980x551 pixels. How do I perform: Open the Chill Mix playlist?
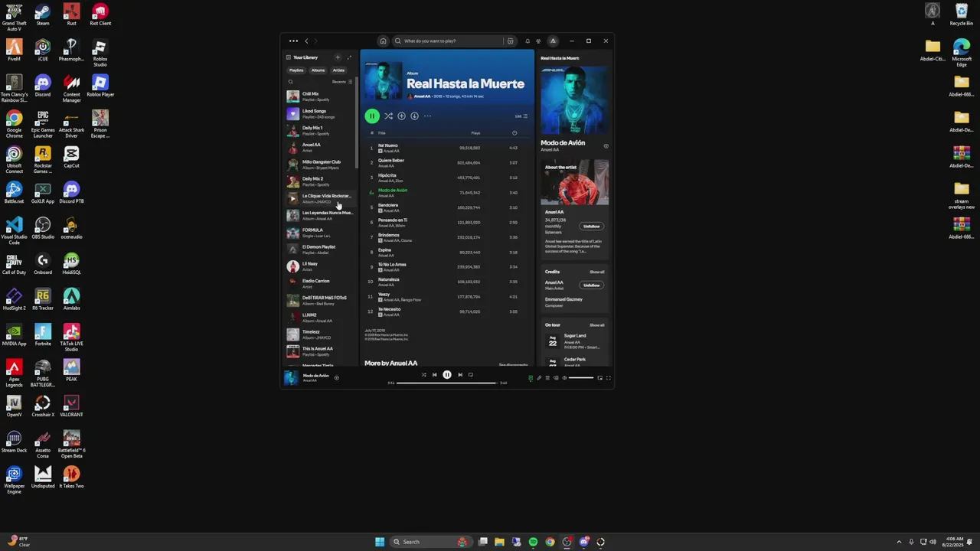[x=319, y=96]
